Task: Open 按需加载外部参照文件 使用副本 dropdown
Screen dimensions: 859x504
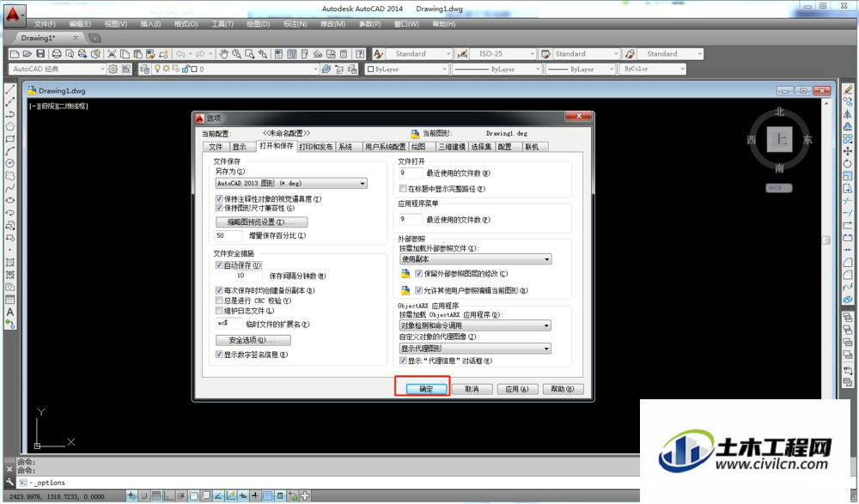Action: point(476,259)
